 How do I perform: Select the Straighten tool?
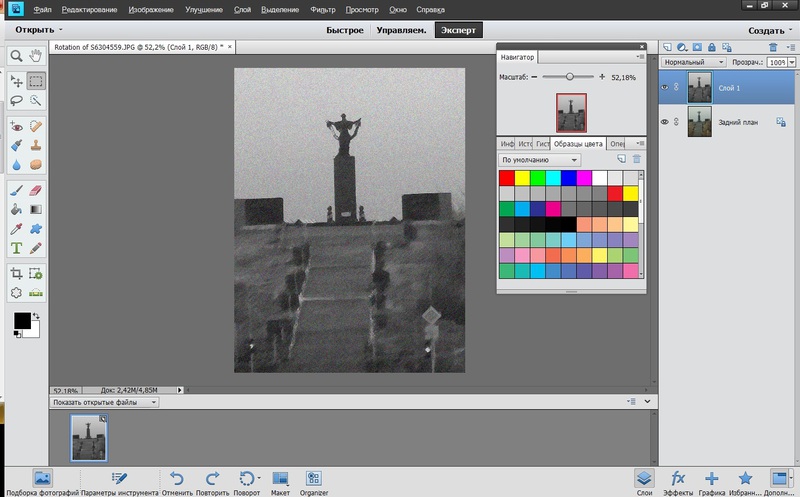(35, 293)
